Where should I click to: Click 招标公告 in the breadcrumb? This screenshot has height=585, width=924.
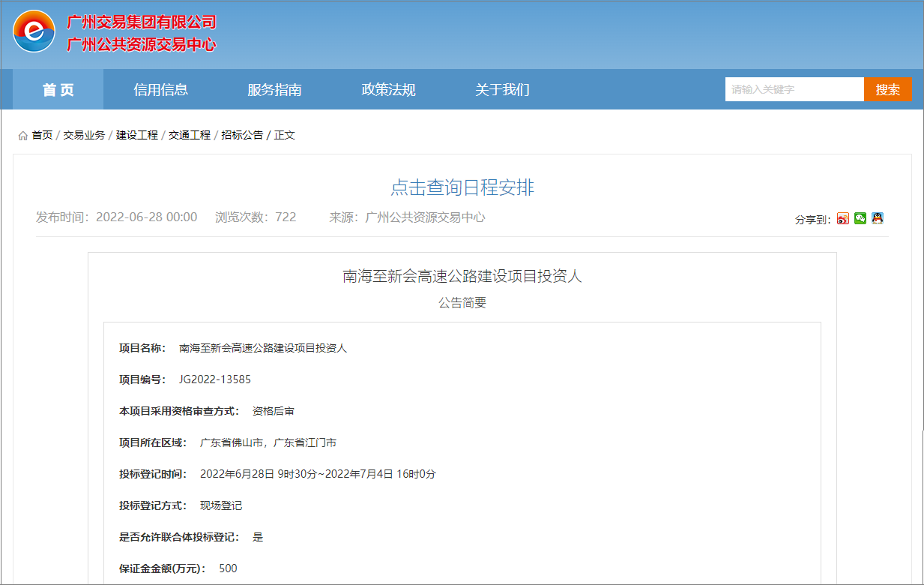pos(242,135)
